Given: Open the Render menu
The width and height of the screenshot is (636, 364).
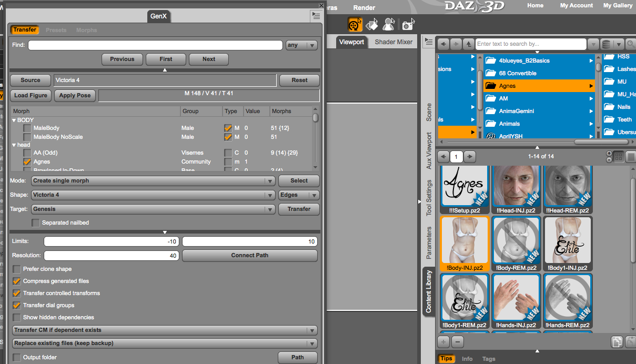Looking at the screenshot, I should click(364, 8).
